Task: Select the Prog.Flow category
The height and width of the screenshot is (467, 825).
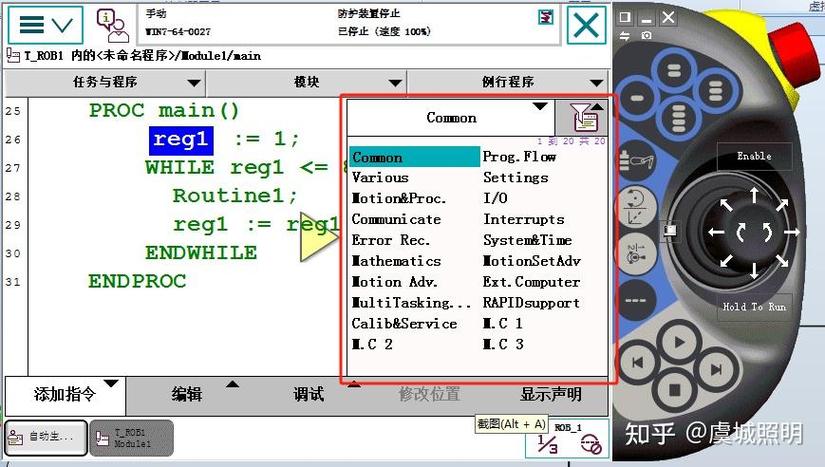Action: (519, 157)
